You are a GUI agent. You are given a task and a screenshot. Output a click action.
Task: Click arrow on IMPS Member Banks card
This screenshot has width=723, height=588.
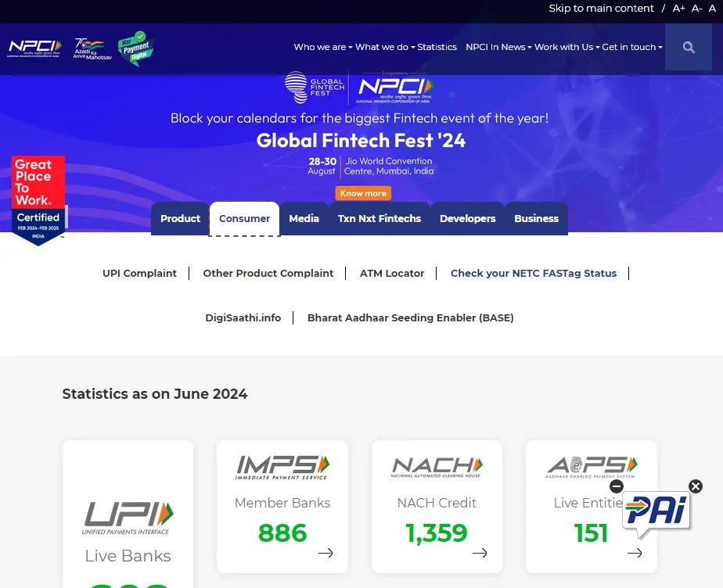(326, 553)
